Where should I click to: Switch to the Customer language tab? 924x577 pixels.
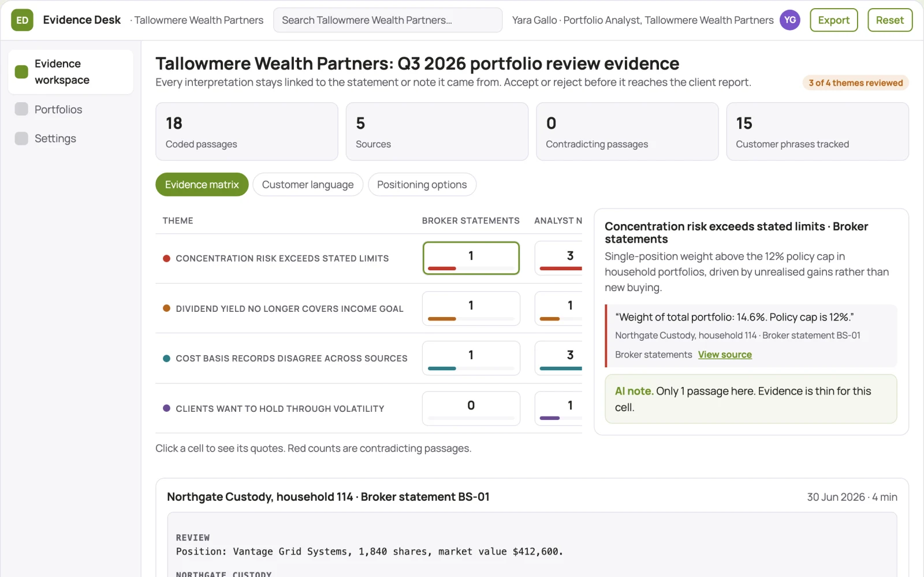tap(308, 185)
